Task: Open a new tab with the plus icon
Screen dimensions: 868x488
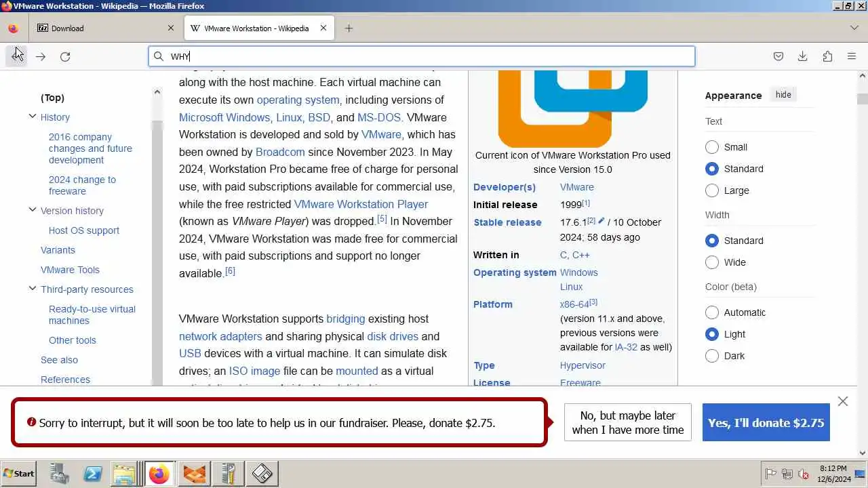Action: (349, 28)
